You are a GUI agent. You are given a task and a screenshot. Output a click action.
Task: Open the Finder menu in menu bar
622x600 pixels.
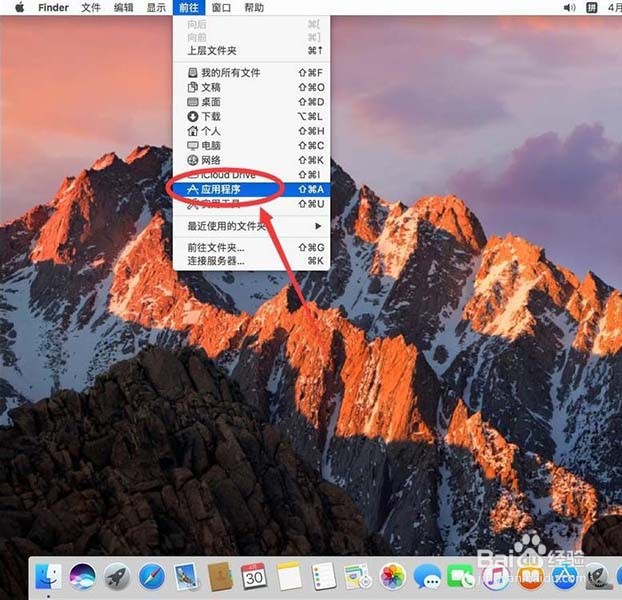click(53, 8)
